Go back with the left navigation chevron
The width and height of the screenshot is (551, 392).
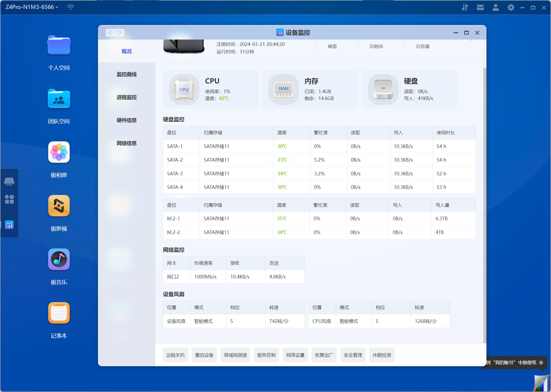(x=110, y=33)
